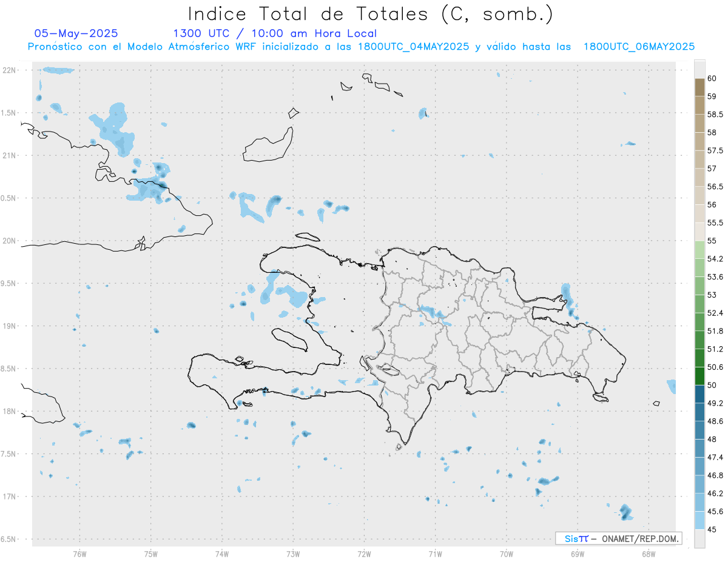This screenshot has width=728, height=562.
Task: Click the "18N" latitude axis label
Action: pos(9,411)
